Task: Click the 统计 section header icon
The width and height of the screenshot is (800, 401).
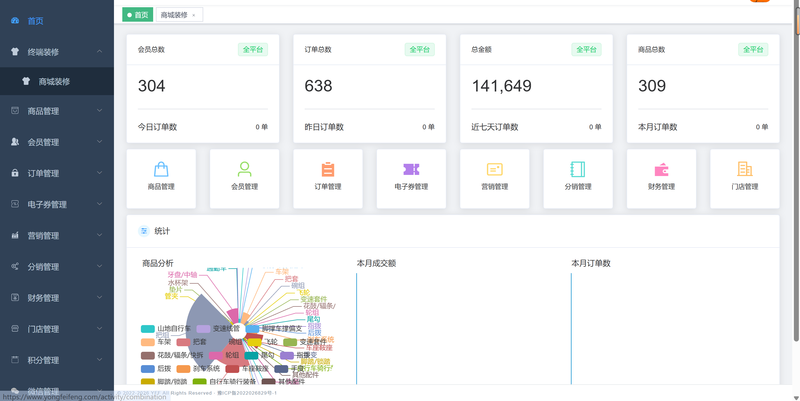Action: (144, 231)
